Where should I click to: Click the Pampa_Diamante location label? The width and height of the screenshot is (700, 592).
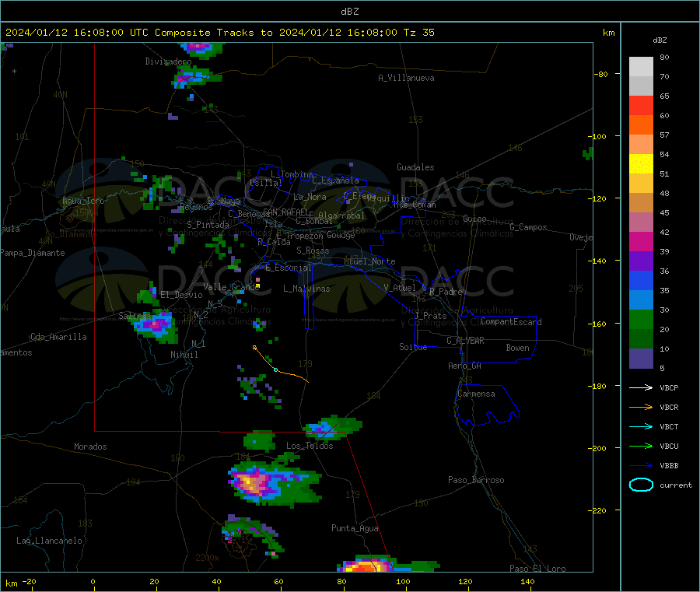point(33,253)
